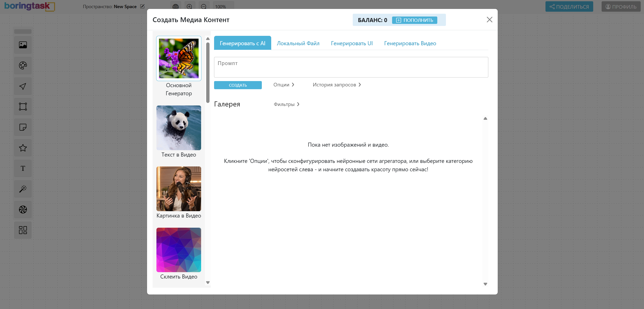The height and width of the screenshot is (309, 644).
Task: Select the paper plane arrow tool
Action: [x=23, y=86]
